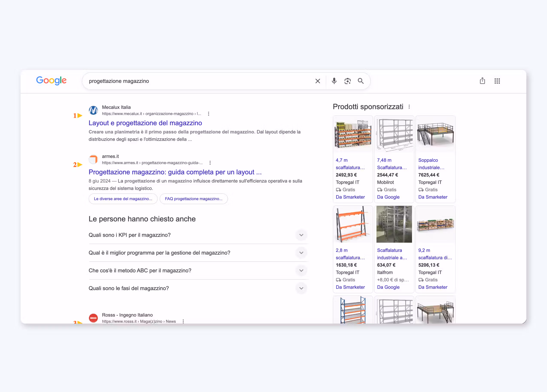Viewport: 547px width, 392px height.
Task: Click '7,48 m Scaffalatura...' product title
Action: tap(392, 164)
